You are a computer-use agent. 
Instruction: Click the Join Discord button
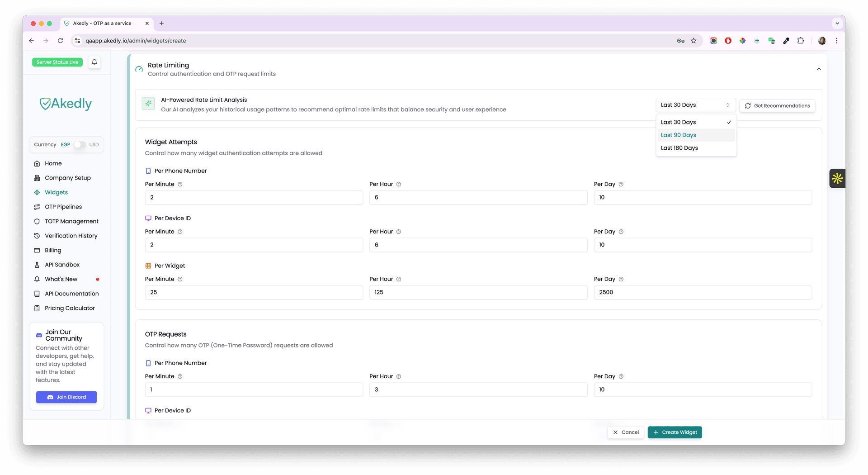point(66,397)
